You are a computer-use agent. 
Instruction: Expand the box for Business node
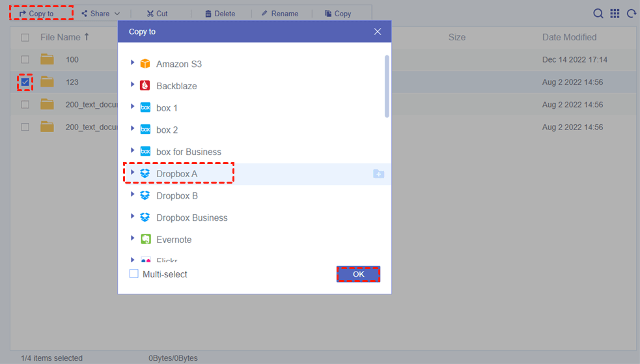coord(132,150)
